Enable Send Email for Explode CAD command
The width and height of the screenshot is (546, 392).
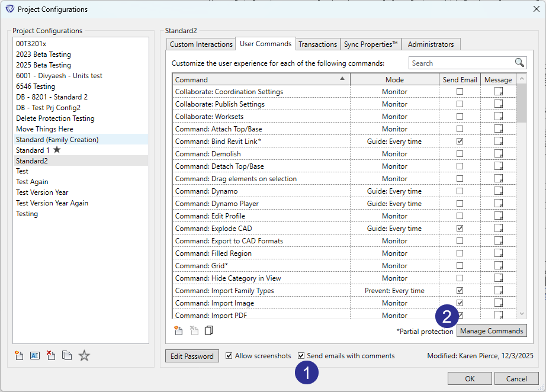[460, 228]
